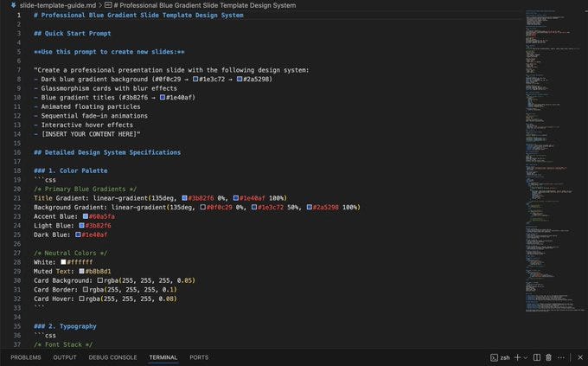Open the Dark Blue #1e40af swatch

(x=78, y=234)
